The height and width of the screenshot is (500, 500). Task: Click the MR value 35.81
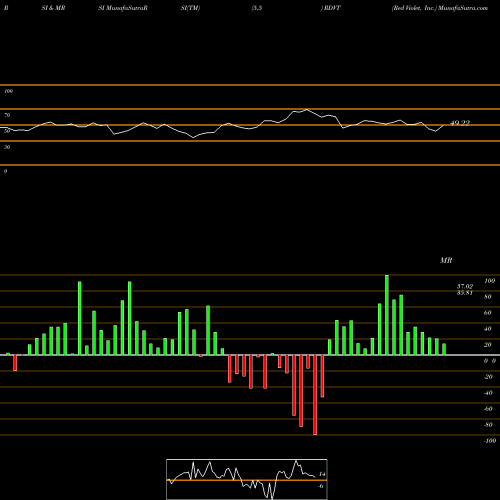(x=465, y=293)
